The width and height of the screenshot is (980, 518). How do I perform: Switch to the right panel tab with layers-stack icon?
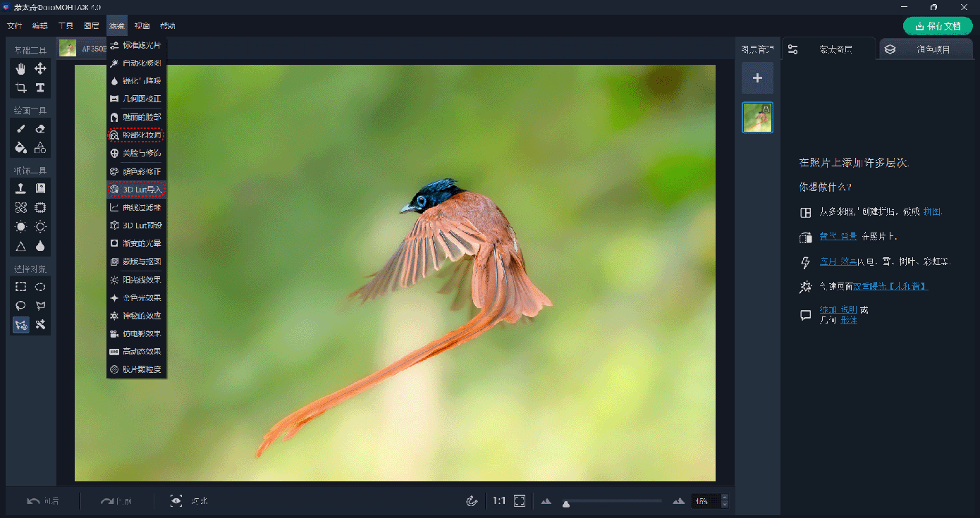926,49
